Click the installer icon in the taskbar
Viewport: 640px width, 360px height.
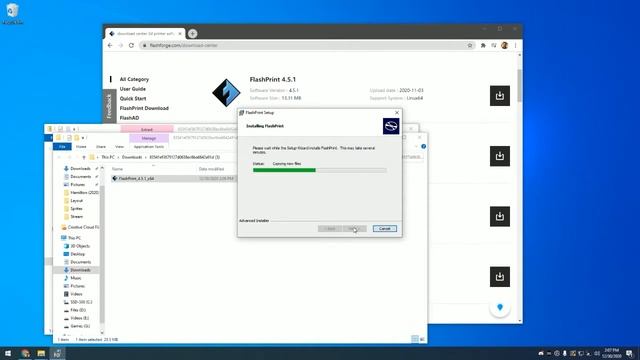(x=57, y=353)
